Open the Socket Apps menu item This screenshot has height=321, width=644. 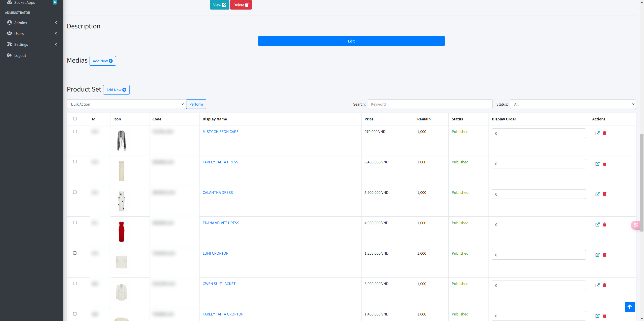(31, 3)
